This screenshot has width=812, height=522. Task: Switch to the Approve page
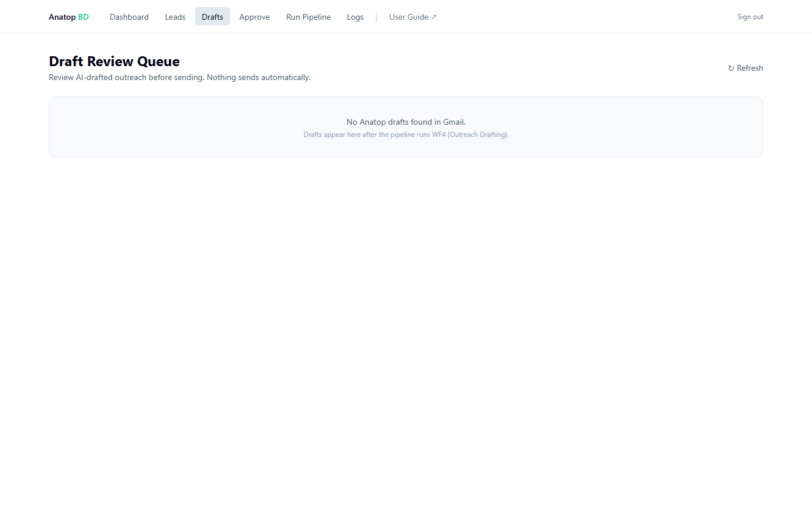(255, 17)
